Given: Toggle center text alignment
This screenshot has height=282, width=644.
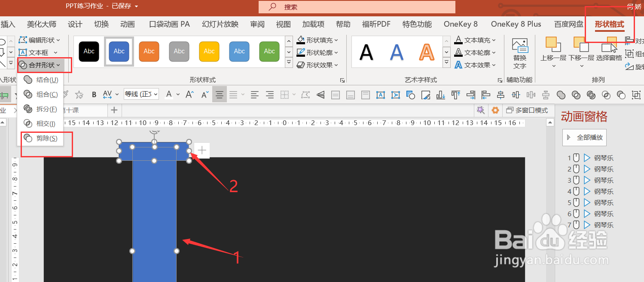Looking at the screenshot, I should click(x=220, y=95).
